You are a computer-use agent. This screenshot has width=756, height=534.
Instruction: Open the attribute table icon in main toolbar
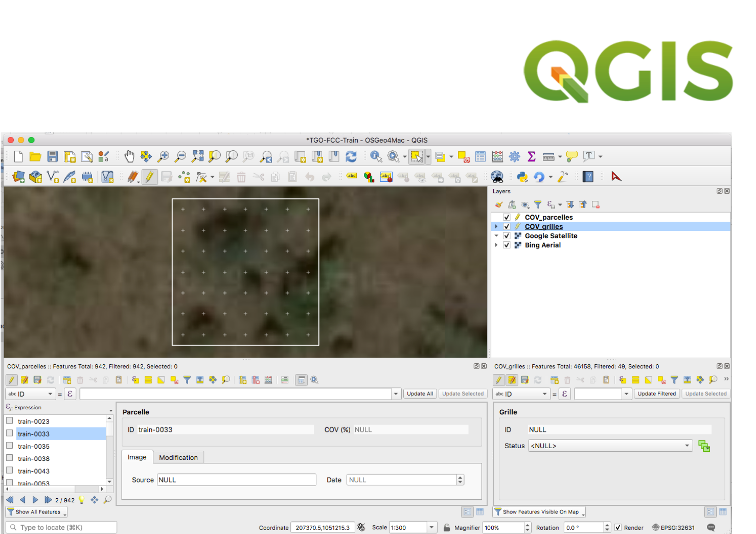click(x=480, y=156)
